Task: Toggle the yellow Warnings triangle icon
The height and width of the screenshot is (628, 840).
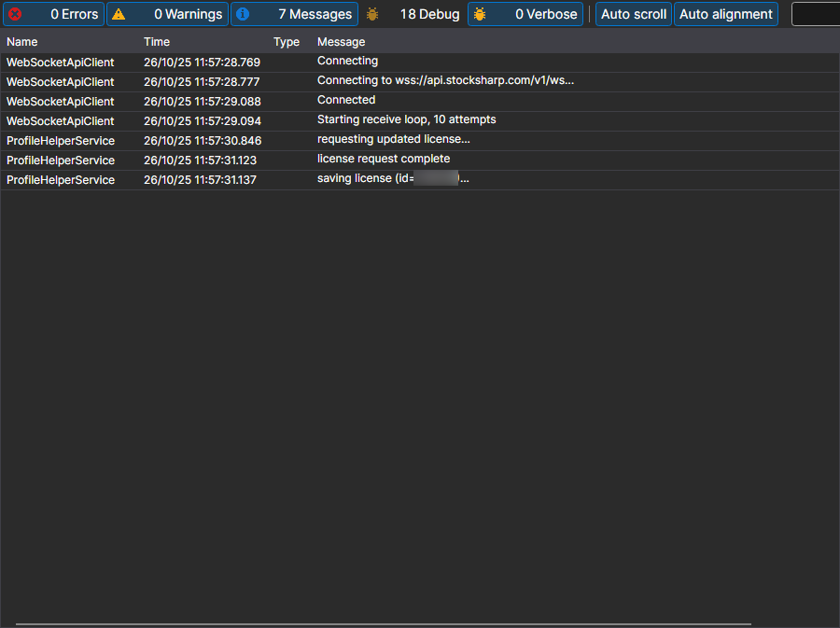Action: 119,14
